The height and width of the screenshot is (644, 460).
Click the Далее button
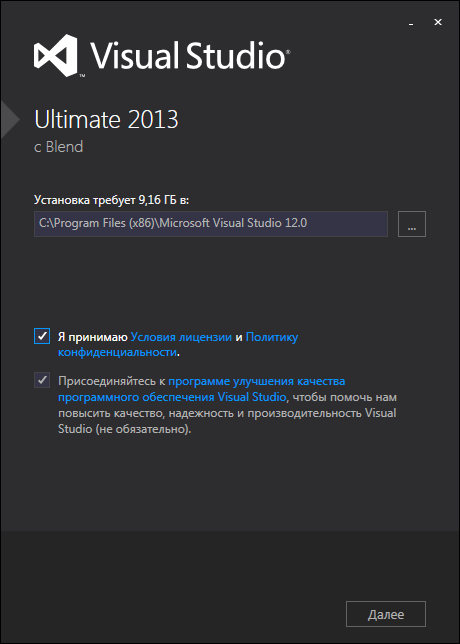coord(386,614)
